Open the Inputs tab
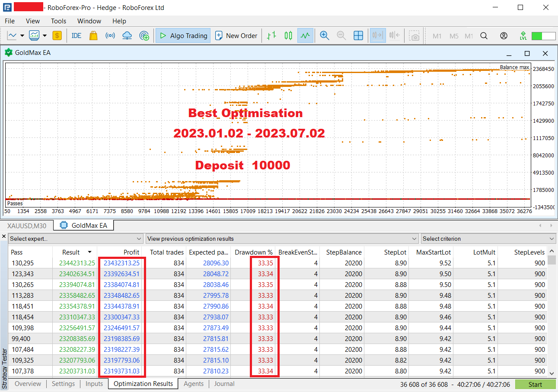This screenshot has height=392, width=558. pyautogui.click(x=94, y=384)
